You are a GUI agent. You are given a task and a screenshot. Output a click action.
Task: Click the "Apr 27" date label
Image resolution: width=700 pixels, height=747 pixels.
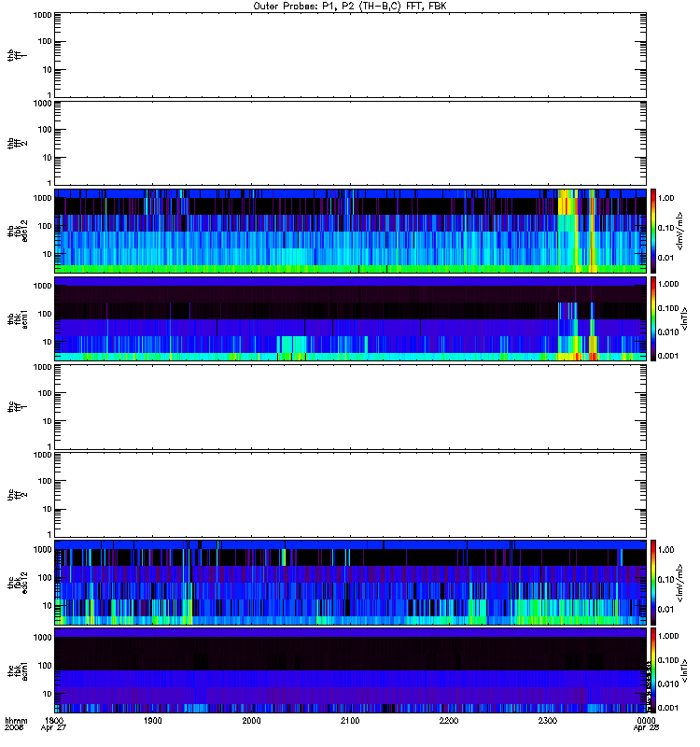click(53, 728)
